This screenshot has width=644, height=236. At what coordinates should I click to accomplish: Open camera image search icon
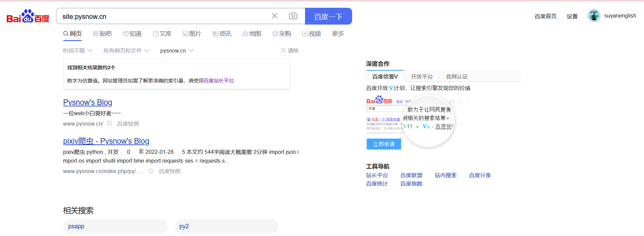click(x=293, y=16)
